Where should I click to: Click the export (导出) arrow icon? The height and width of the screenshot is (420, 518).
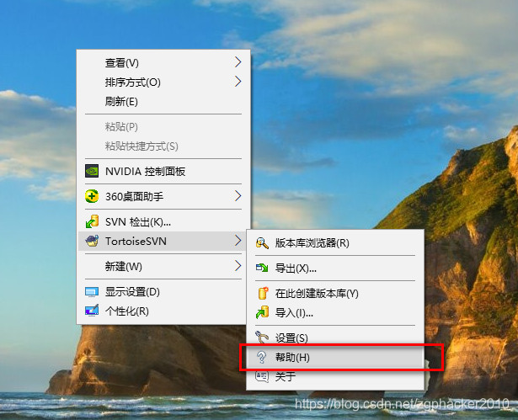(x=262, y=268)
